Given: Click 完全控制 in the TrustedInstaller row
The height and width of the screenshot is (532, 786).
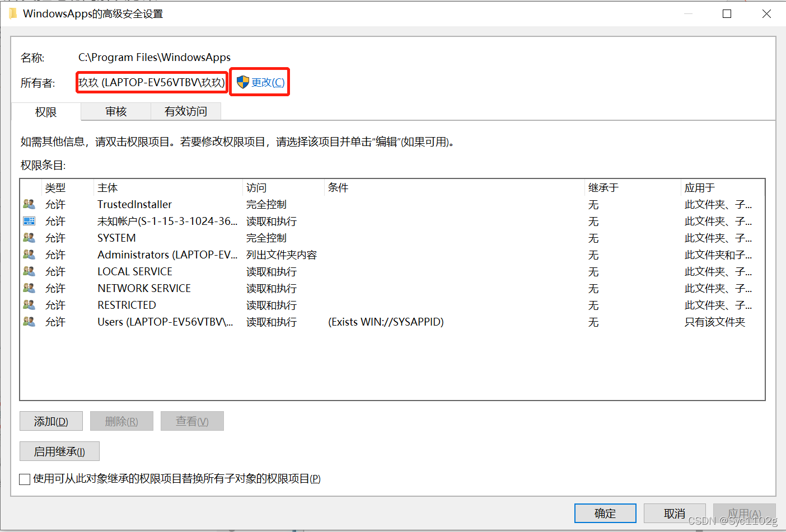Looking at the screenshot, I should tap(266, 204).
